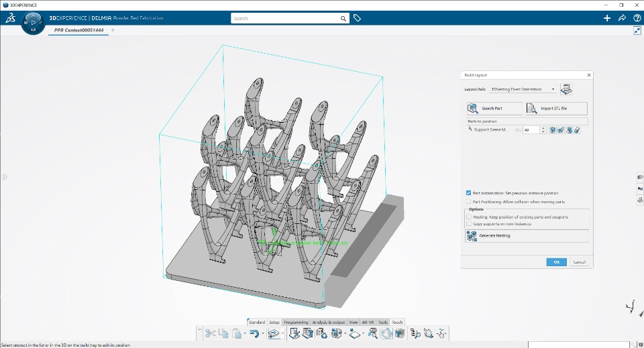Viewport: 644px width, 348px height.
Task: Cancel the Build Layout dialog
Action: [x=580, y=262]
